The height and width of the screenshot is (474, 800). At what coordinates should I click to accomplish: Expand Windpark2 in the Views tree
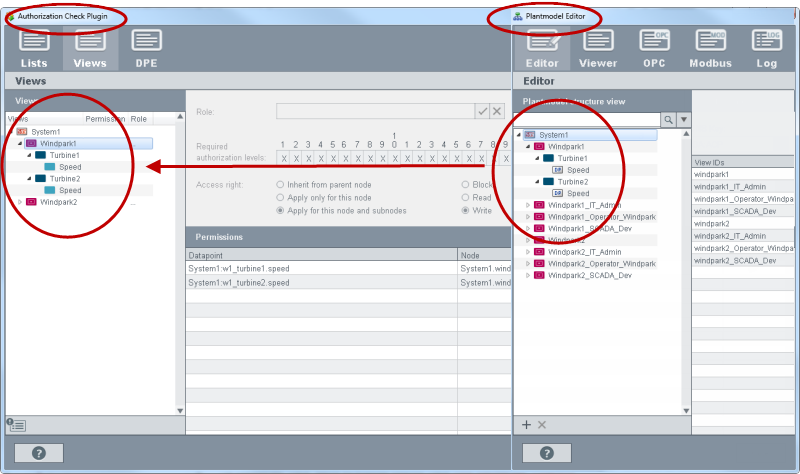21,202
